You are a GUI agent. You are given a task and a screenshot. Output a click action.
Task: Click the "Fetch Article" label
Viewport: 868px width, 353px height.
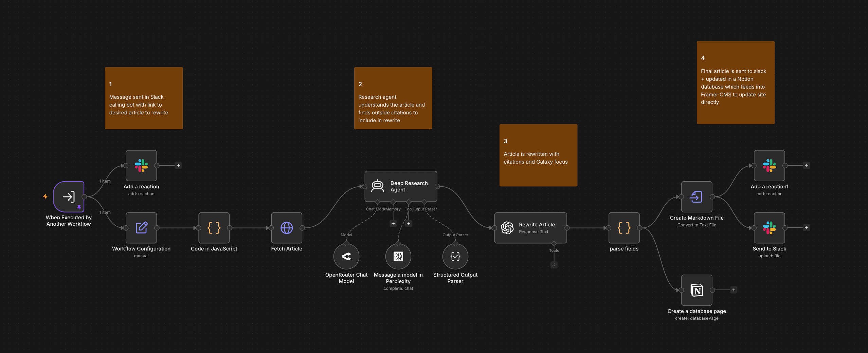pos(287,249)
